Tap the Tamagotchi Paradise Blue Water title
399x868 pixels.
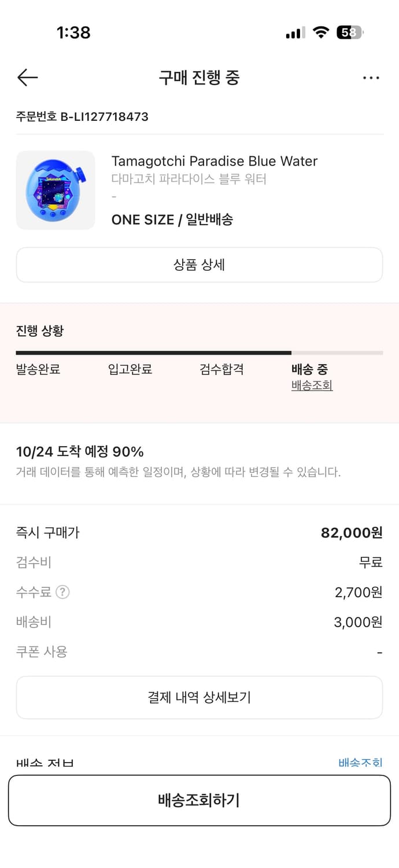pyautogui.click(x=215, y=161)
